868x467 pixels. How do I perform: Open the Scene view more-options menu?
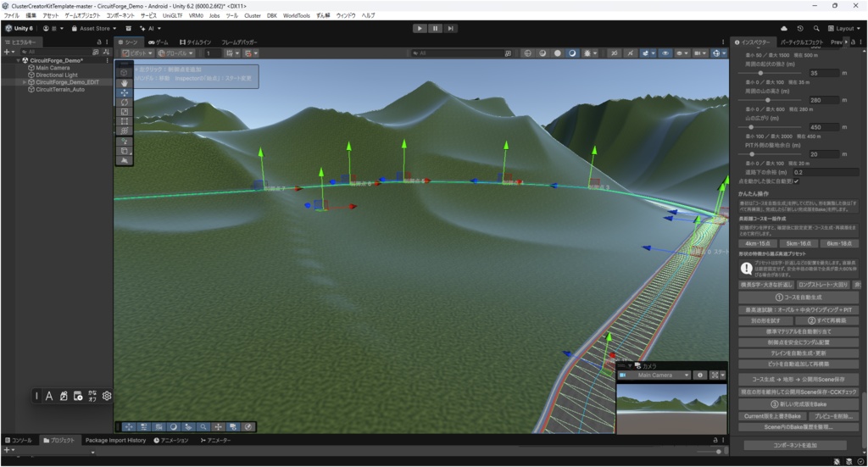(x=722, y=42)
